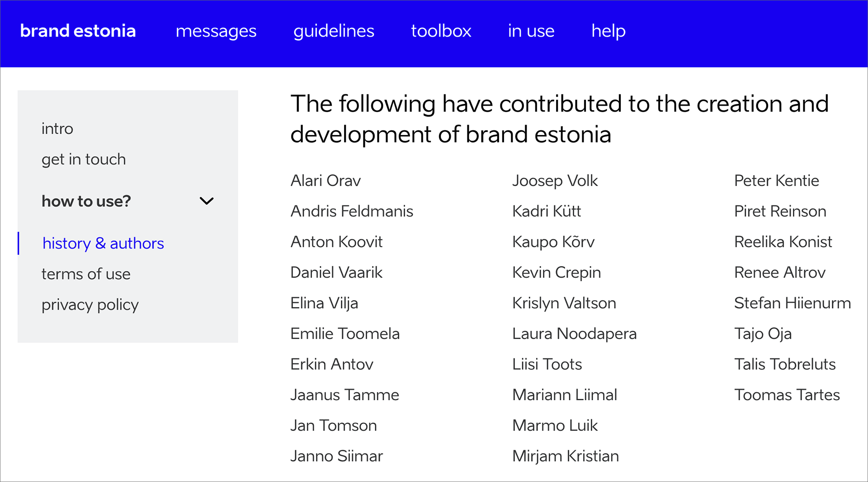Click the name Peter Kentie
Image resolution: width=868 pixels, height=482 pixels.
(777, 181)
